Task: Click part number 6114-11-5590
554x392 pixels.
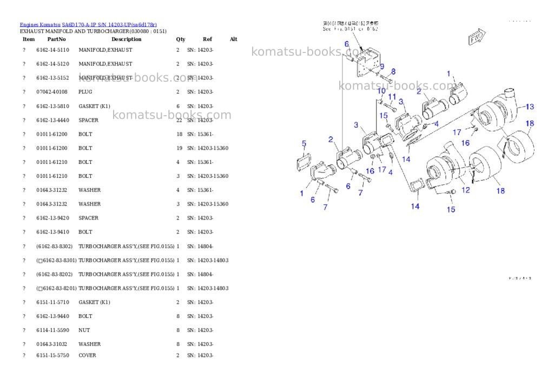Action: tap(52, 330)
